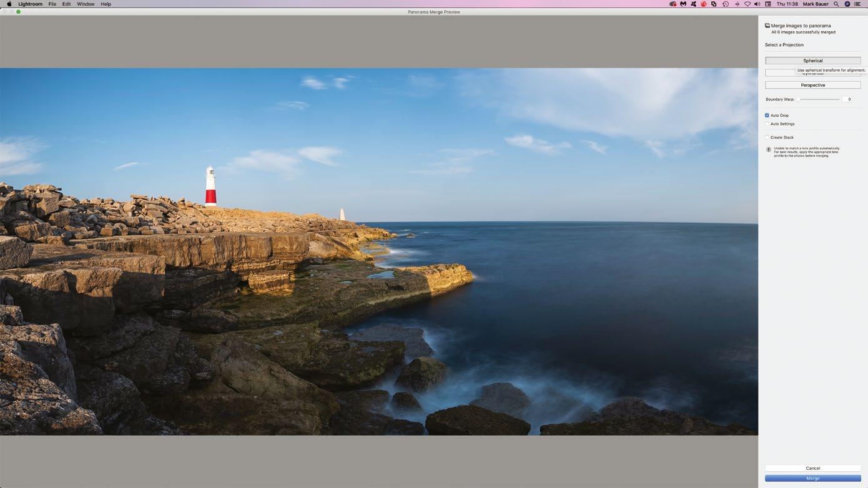Click the "Select a Projection" label

(x=784, y=45)
